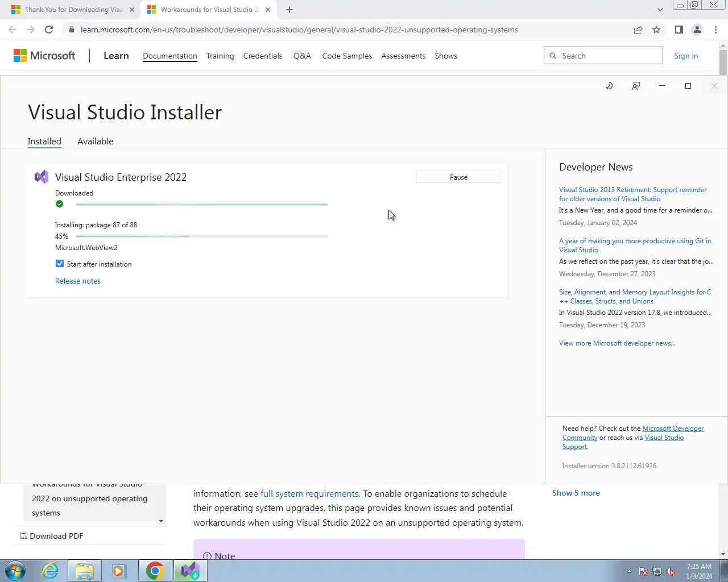Click the Action Center flag tray icon
Image resolution: width=728 pixels, height=582 pixels.
(x=643, y=572)
